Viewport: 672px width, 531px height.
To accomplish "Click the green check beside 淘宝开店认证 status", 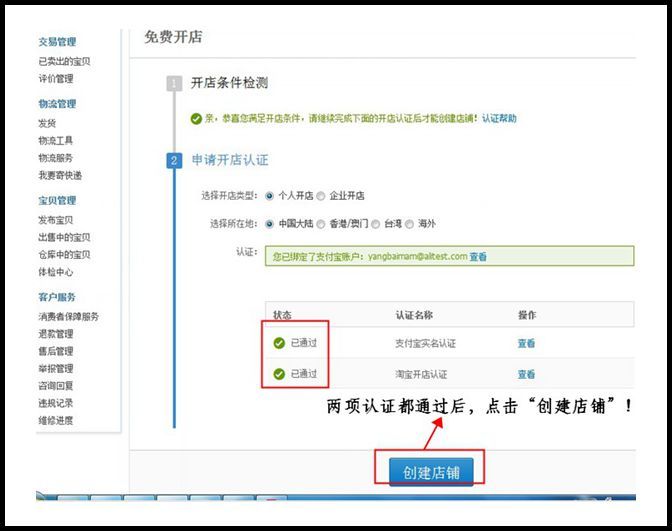I will 279,374.
